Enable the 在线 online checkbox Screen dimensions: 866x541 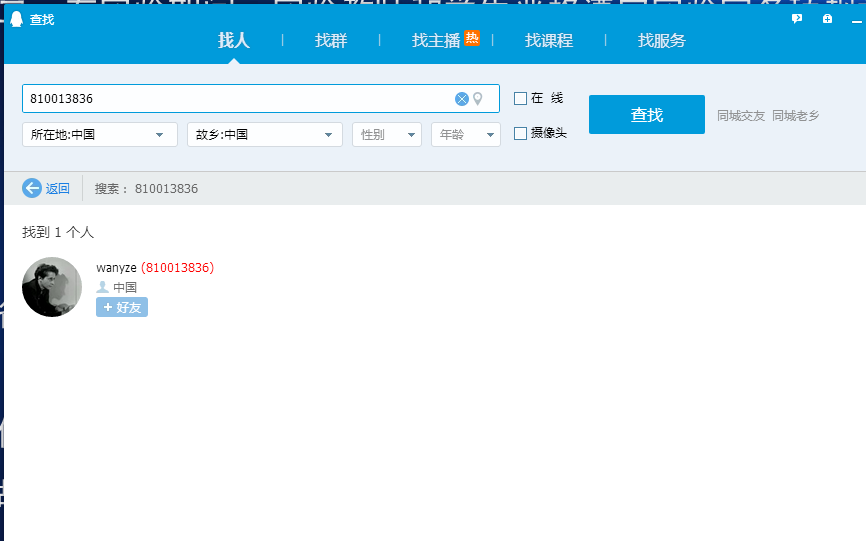(520, 98)
